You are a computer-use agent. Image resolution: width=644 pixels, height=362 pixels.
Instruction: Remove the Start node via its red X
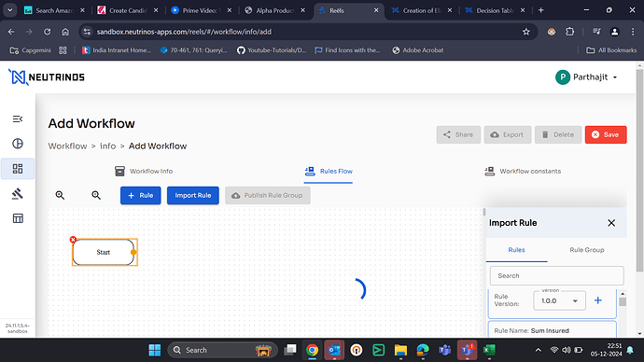pyautogui.click(x=73, y=240)
